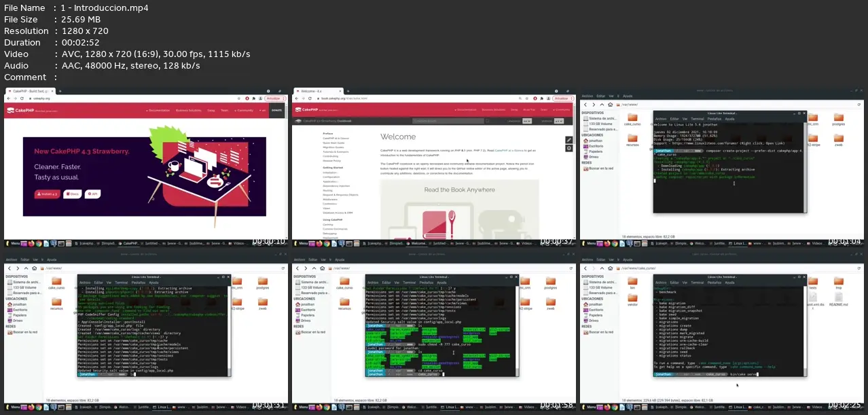
Task: Open Archivo menu in 00:01:04 file manager
Action: [x=587, y=96]
